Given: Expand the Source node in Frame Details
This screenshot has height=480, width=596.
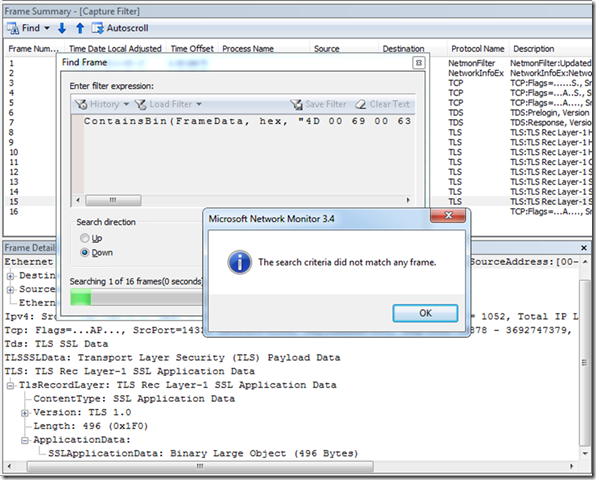Looking at the screenshot, I should point(10,290).
